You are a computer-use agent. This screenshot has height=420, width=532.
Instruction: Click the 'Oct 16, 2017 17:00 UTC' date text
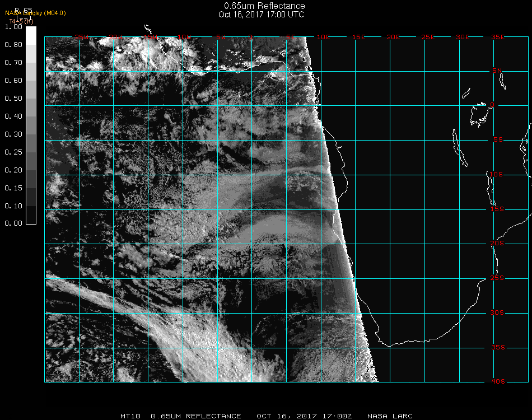(x=262, y=15)
